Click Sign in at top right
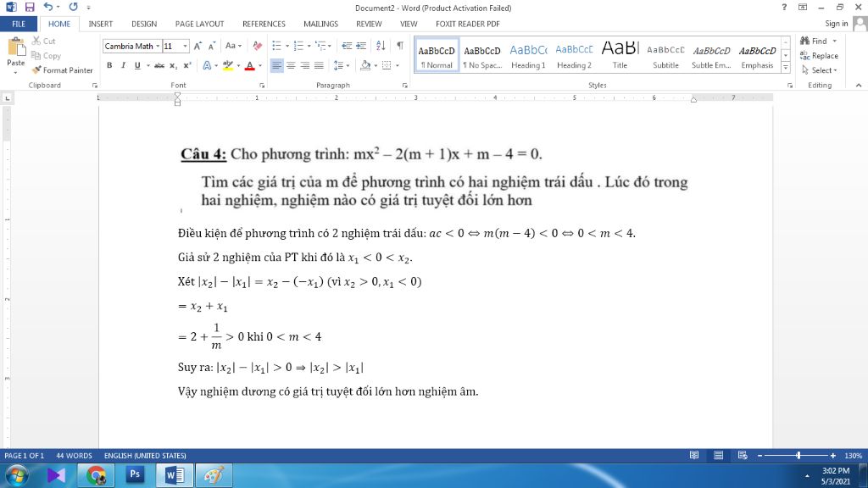The image size is (868, 488). pyautogui.click(x=836, y=23)
